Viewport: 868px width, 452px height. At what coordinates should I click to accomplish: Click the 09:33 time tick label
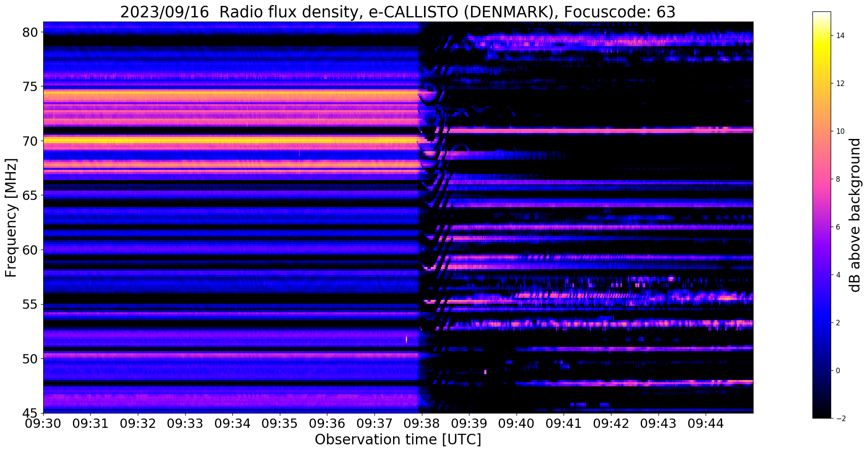pos(185,423)
